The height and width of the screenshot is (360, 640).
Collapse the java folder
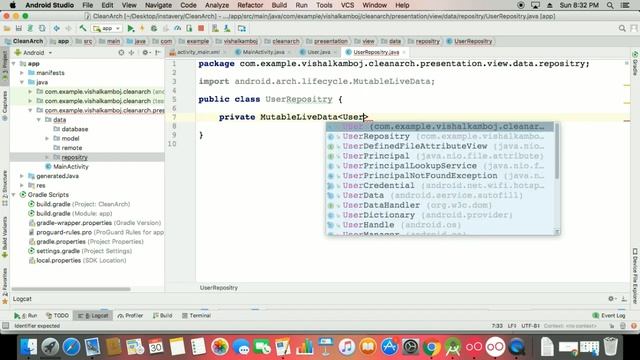pos(22,82)
